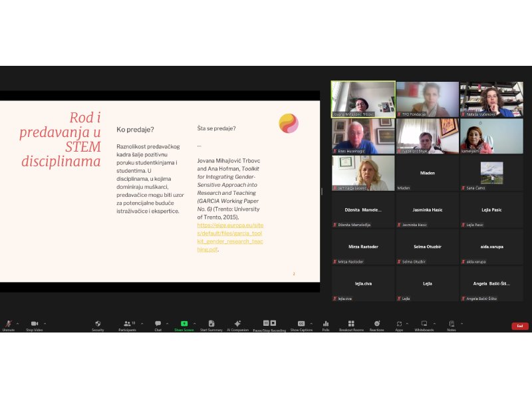
Task: Expand video options arrow beside Stop Video
Action: coord(45,323)
